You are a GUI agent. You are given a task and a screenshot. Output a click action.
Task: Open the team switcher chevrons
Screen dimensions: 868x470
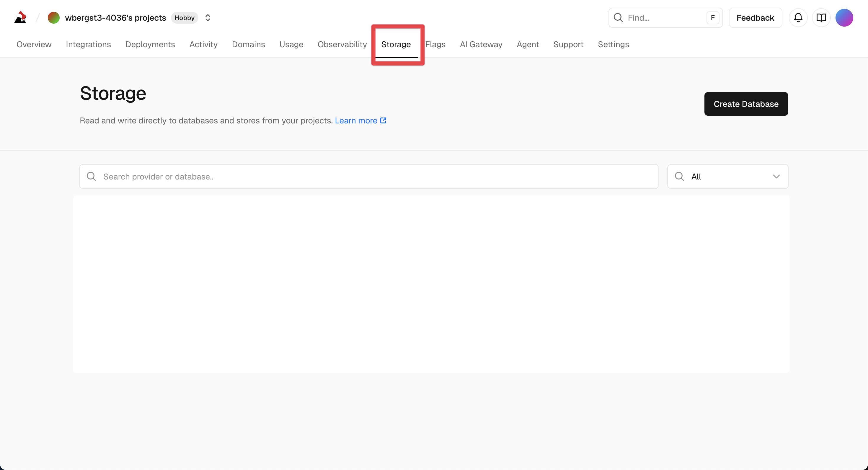[x=208, y=17]
